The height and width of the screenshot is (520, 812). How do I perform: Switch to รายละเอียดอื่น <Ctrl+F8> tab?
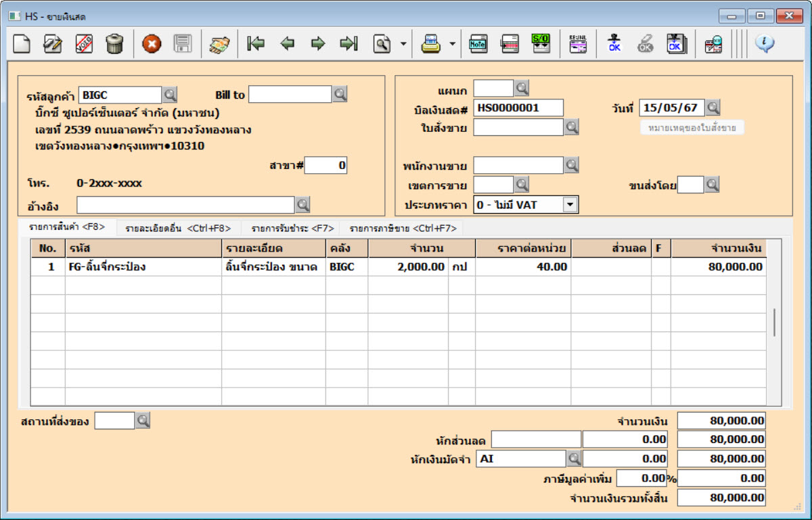pyautogui.click(x=179, y=229)
